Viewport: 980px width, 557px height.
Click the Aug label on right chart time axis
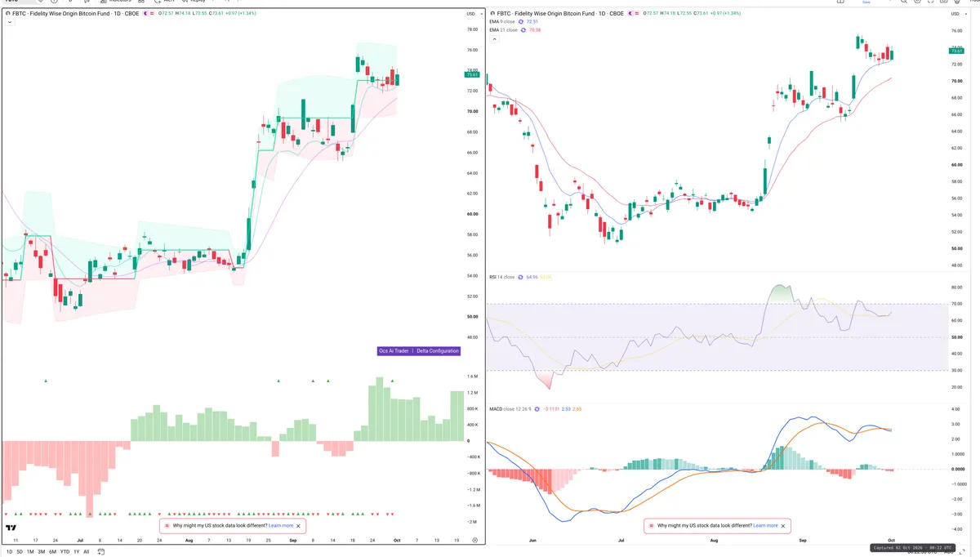713,541
